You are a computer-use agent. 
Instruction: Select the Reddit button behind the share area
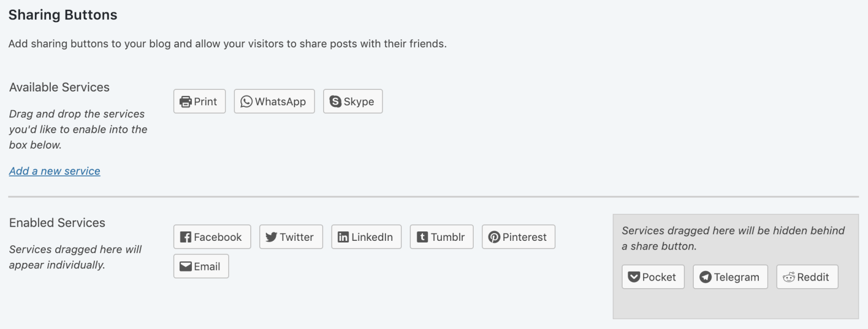pos(807,277)
